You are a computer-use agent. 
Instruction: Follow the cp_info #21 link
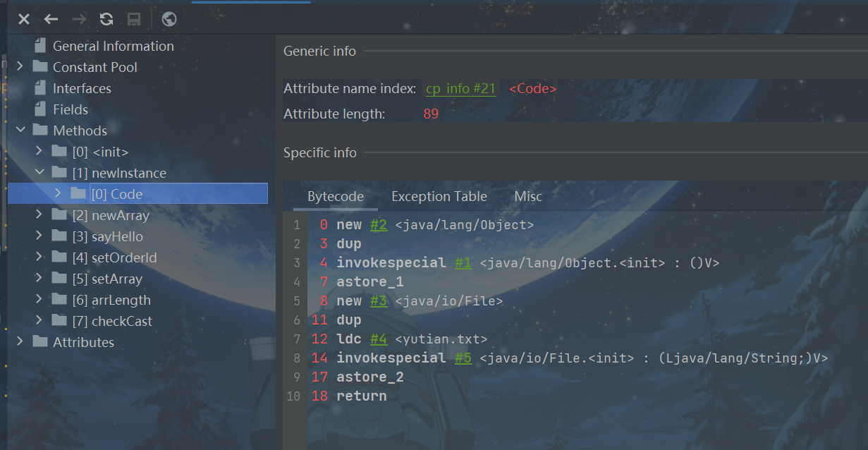point(460,89)
